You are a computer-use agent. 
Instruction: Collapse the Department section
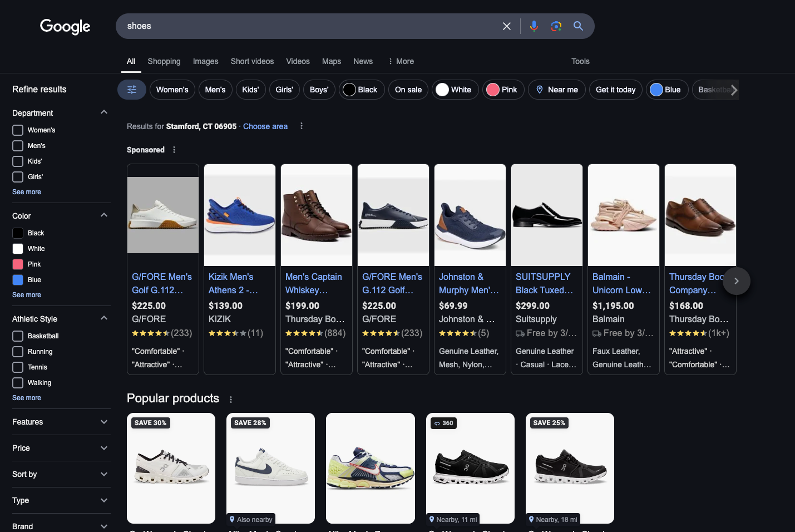click(104, 112)
